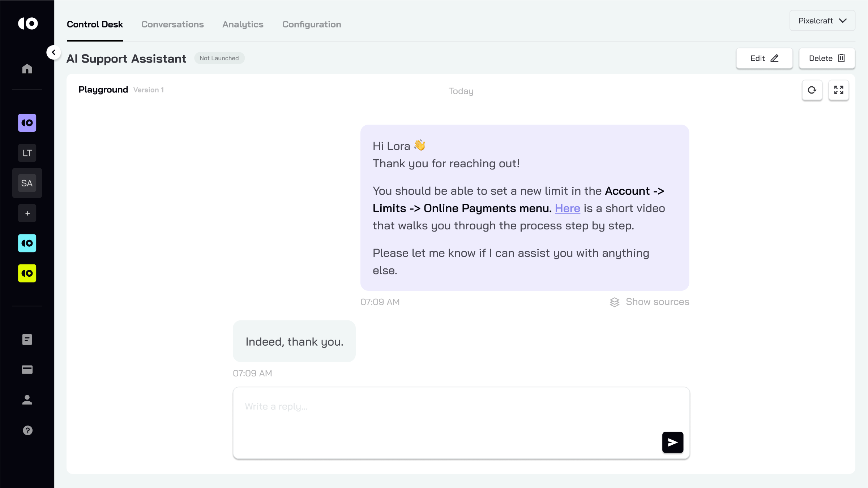Send the reply with the send arrow
Screen dimensions: 868x488
click(672, 442)
